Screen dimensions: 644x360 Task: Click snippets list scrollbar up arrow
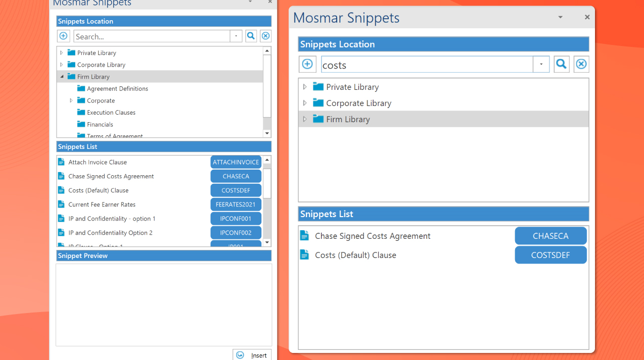click(x=267, y=160)
